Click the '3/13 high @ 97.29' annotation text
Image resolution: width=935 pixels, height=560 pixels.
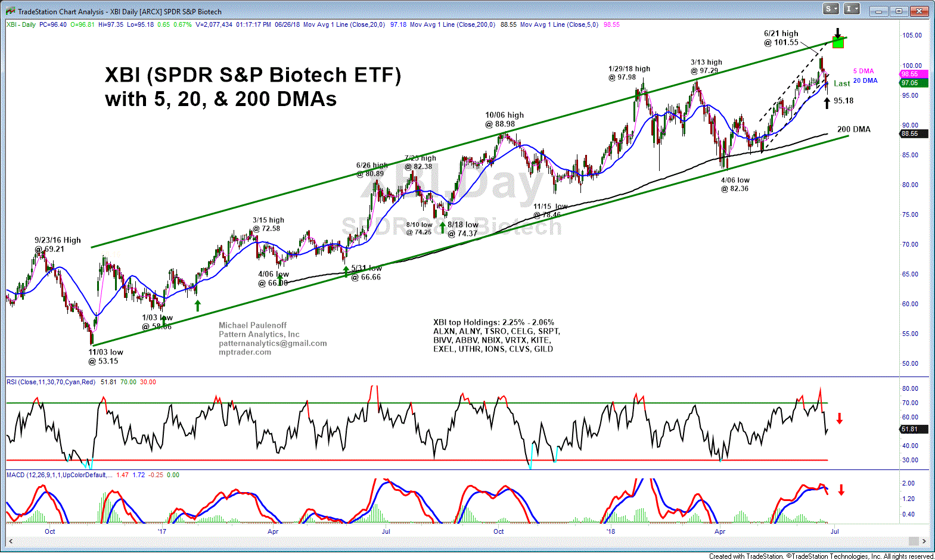coord(706,66)
